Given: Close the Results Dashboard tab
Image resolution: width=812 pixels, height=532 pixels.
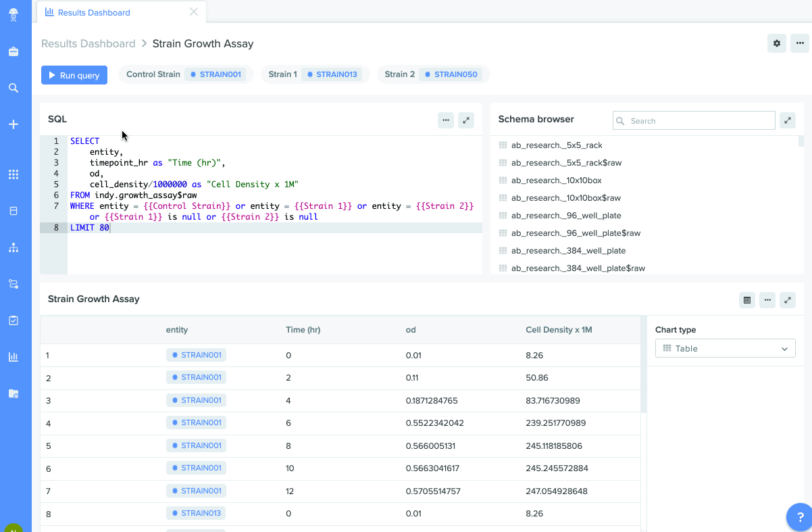Looking at the screenshot, I should tap(194, 12).
